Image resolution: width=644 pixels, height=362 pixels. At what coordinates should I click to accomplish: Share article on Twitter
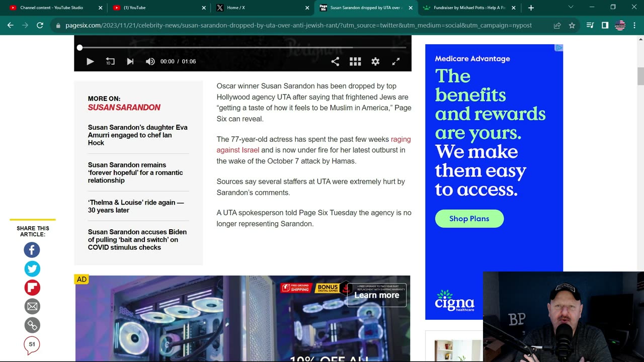(x=32, y=268)
